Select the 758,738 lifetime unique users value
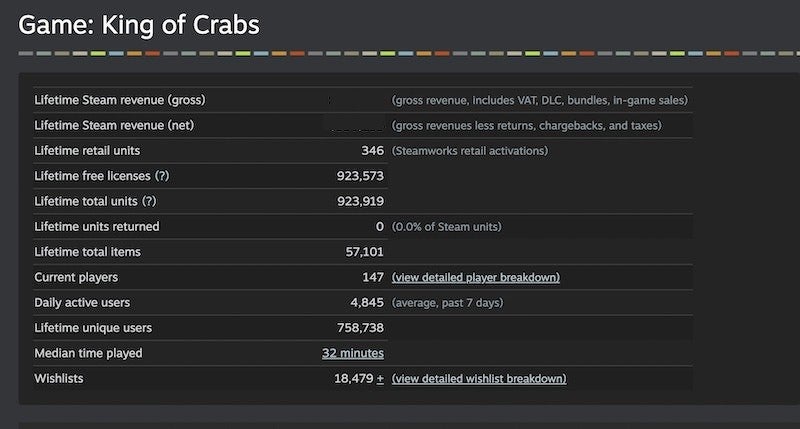 click(360, 328)
